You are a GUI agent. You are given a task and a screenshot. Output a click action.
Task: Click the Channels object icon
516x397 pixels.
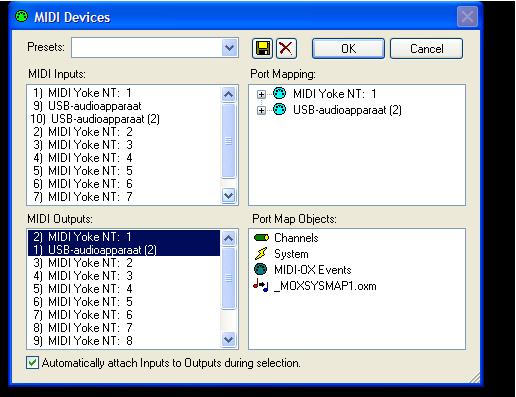point(261,238)
